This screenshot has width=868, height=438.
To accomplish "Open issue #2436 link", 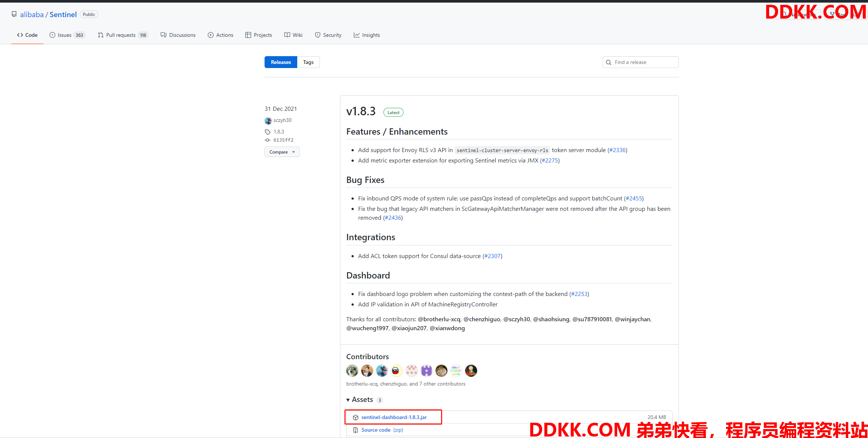I will click(x=393, y=218).
